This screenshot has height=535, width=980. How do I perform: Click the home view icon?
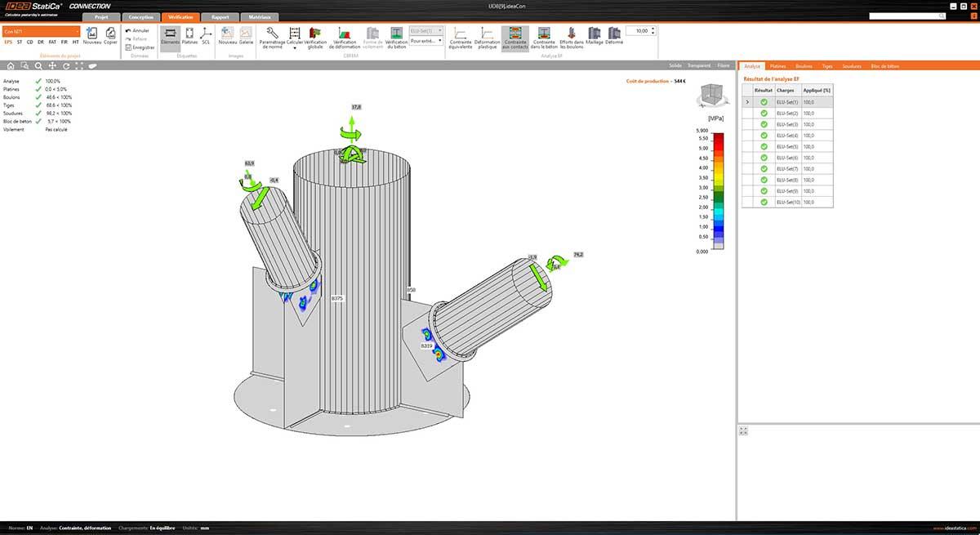click(11, 65)
